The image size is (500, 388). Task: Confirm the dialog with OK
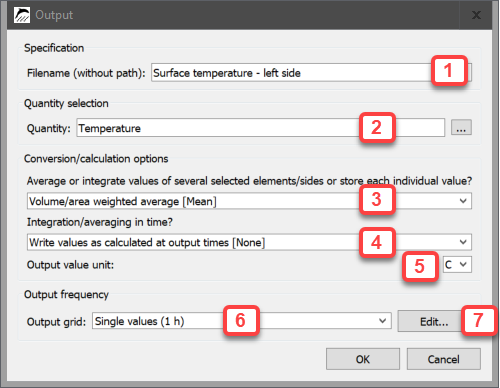coord(363,359)
